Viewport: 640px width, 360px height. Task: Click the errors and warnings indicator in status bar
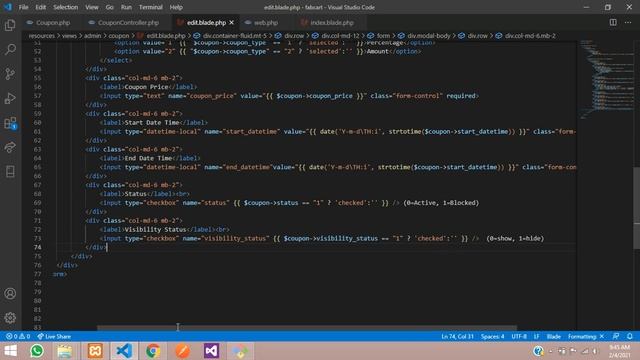[18, 336]
